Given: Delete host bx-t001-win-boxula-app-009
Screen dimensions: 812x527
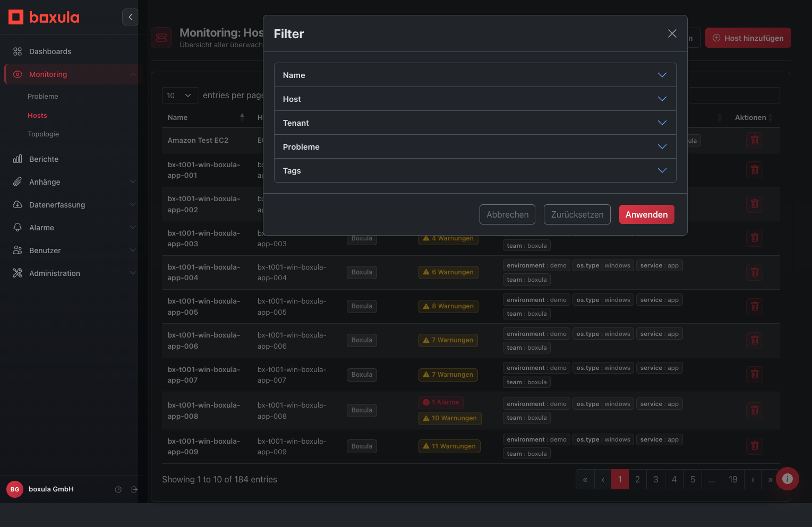Looking at the screenshot, I should coord(755,446).
